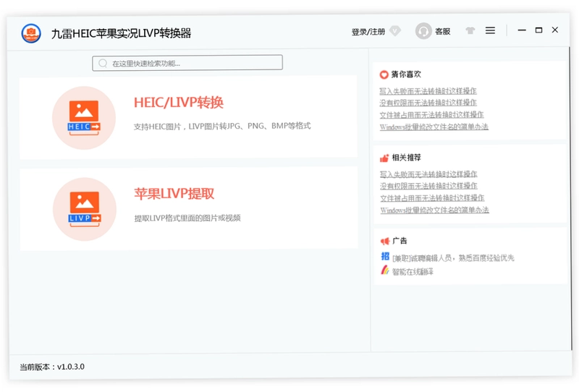This screenshot has width=579, height=392.
Task: Click the 猜你喜欢 section heading
Action: (406, 74)
